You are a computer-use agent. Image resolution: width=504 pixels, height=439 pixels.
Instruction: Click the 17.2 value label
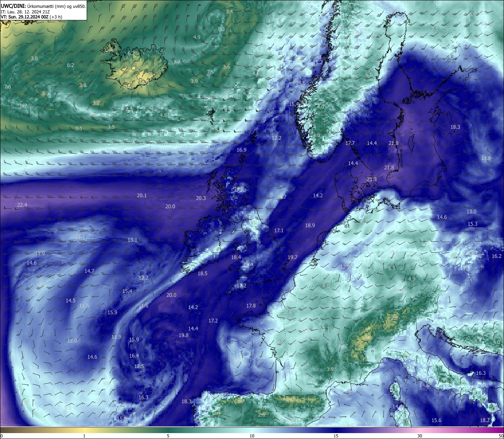click(x=213, y=320)
